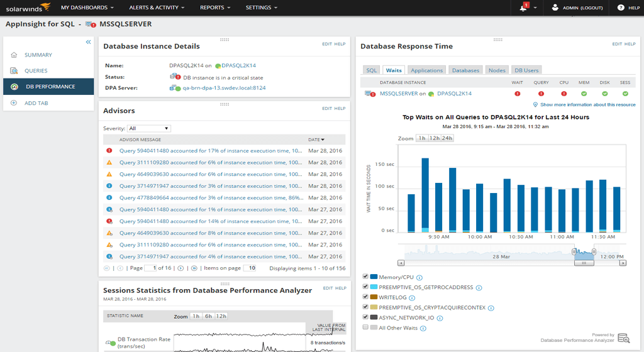Click info icon next to PREEMPTIVE_OS_GETPROCADDRESS

tap(479, 288)
